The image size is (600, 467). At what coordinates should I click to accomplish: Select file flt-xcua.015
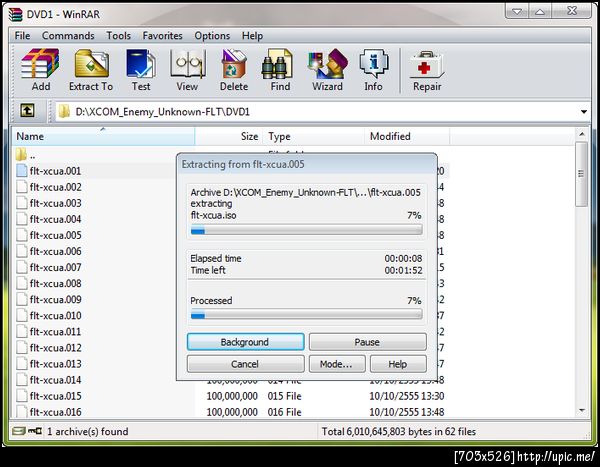coord(55,396)
